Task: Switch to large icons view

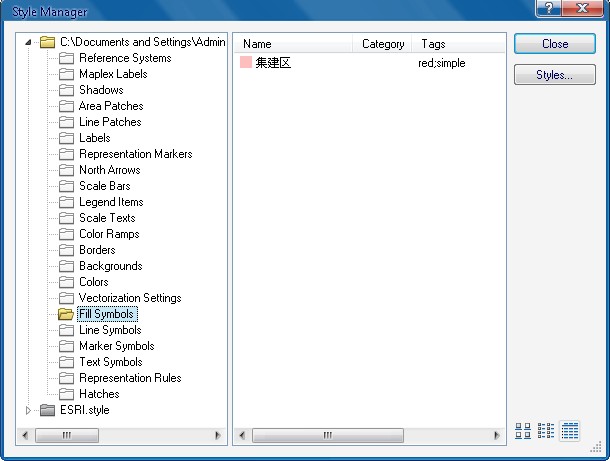Action: coord(522,431)
